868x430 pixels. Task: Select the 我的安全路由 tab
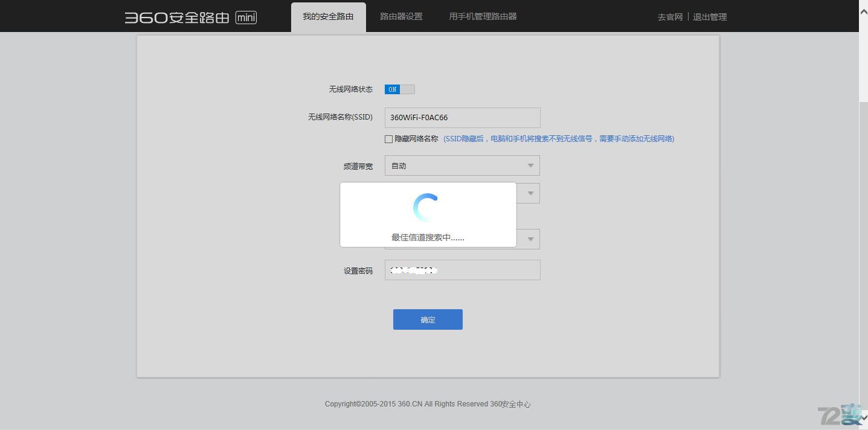tap(328, 16)
